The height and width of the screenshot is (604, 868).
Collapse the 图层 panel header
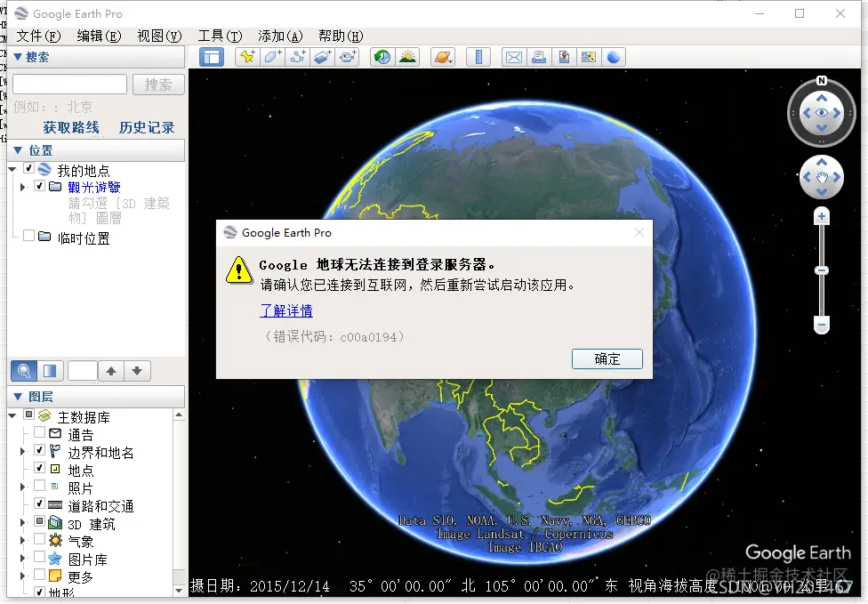coord(96,397)
